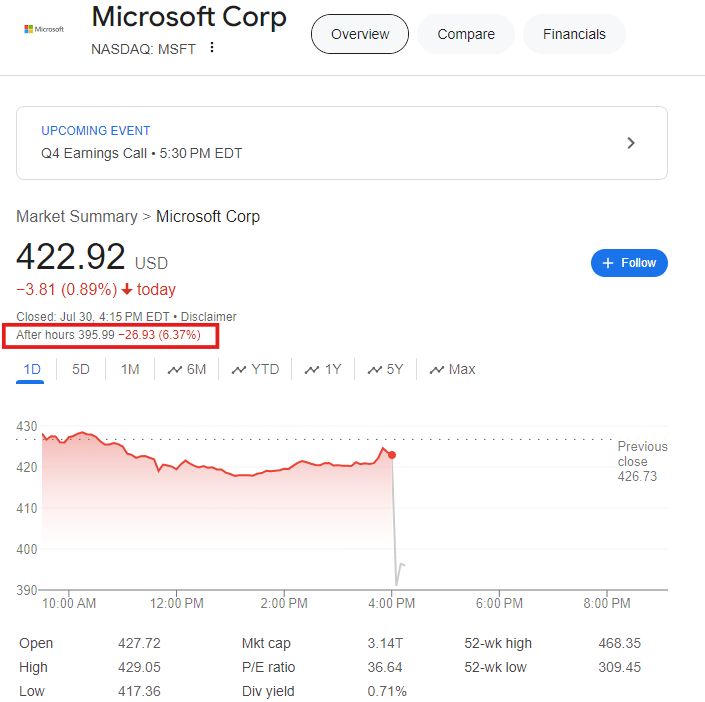Click the 5Y trend chart icon

click(375, 370)
